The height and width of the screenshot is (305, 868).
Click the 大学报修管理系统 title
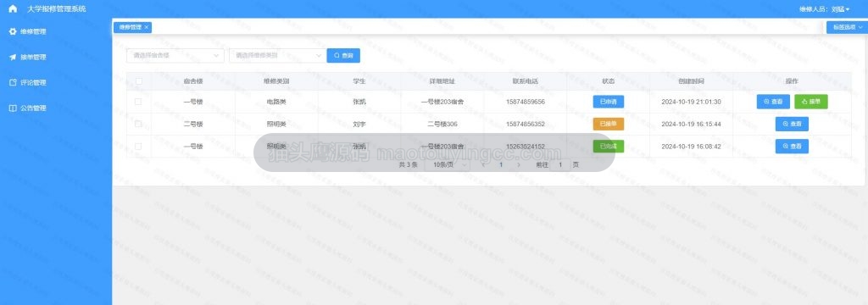(57, 9)
